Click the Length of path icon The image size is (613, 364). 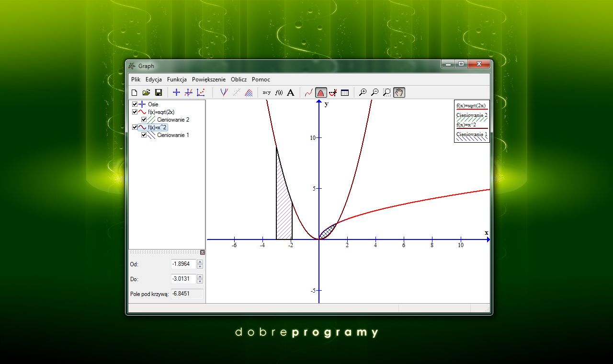[x=333, y=92]
